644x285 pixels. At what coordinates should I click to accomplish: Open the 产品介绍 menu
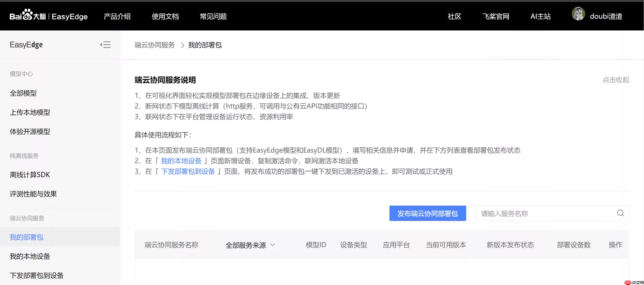point(117,16)
